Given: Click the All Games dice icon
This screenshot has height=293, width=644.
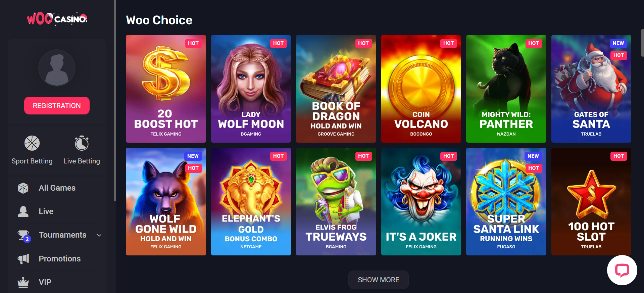Looking at the screenshot, I should tap(23, 188).
